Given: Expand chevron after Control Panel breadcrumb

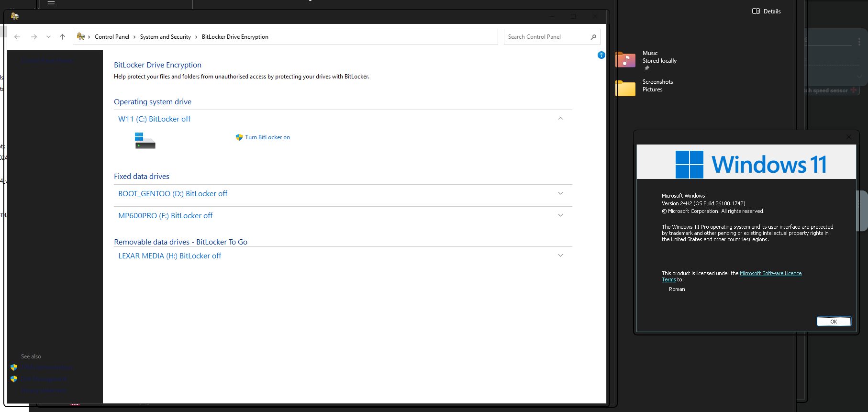Looking at the screenshot, I should (x=134, y=37).
